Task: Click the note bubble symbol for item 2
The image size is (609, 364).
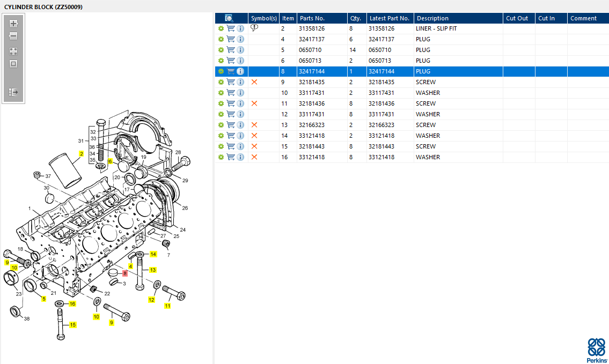Action: coord(254,28)
